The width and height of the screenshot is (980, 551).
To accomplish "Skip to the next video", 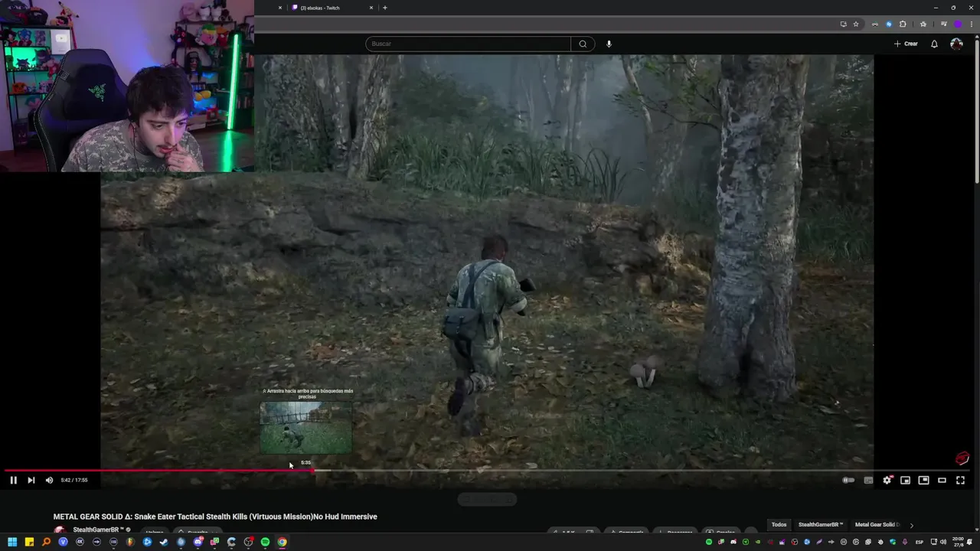I will click(x=31, y=480).
